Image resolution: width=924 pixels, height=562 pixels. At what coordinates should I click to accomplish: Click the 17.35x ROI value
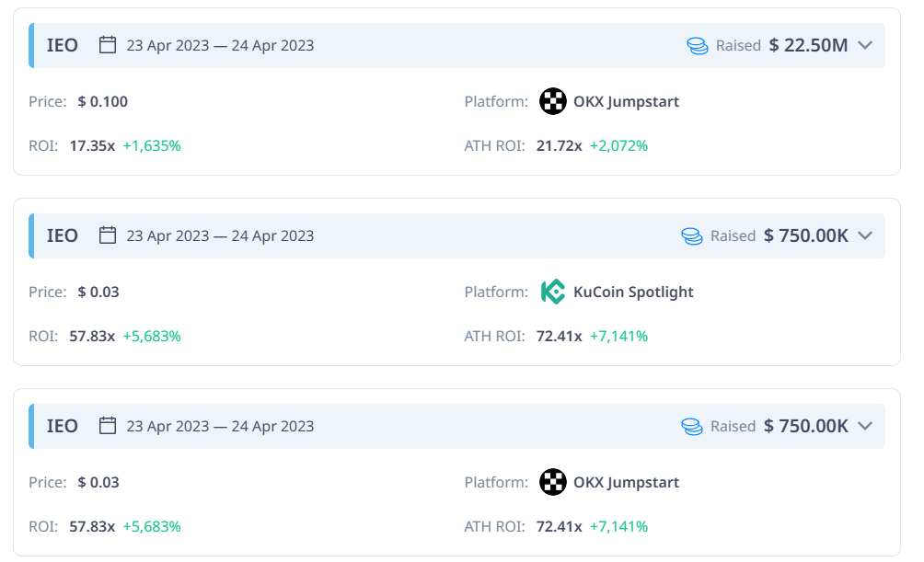point(92,145)
